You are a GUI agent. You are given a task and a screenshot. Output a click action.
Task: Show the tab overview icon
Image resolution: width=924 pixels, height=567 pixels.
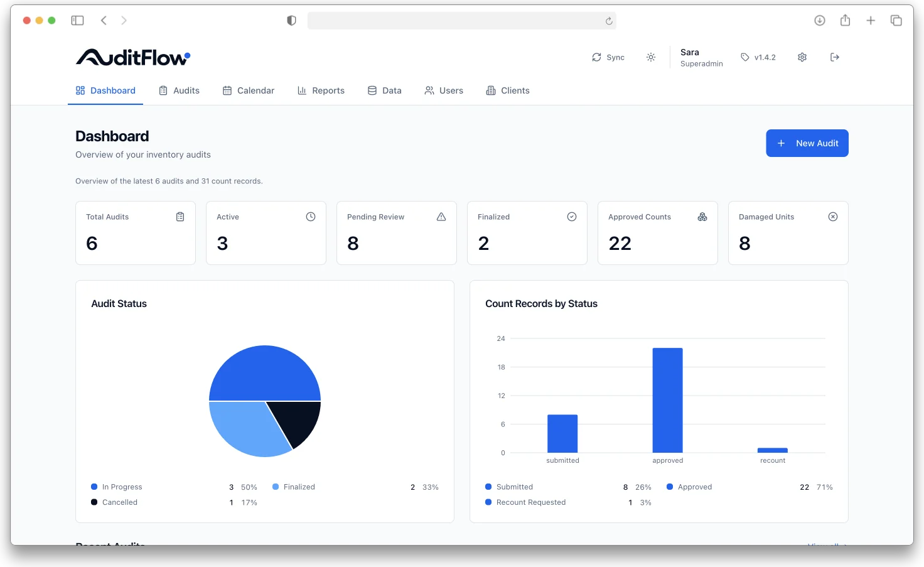coord(896,21)
